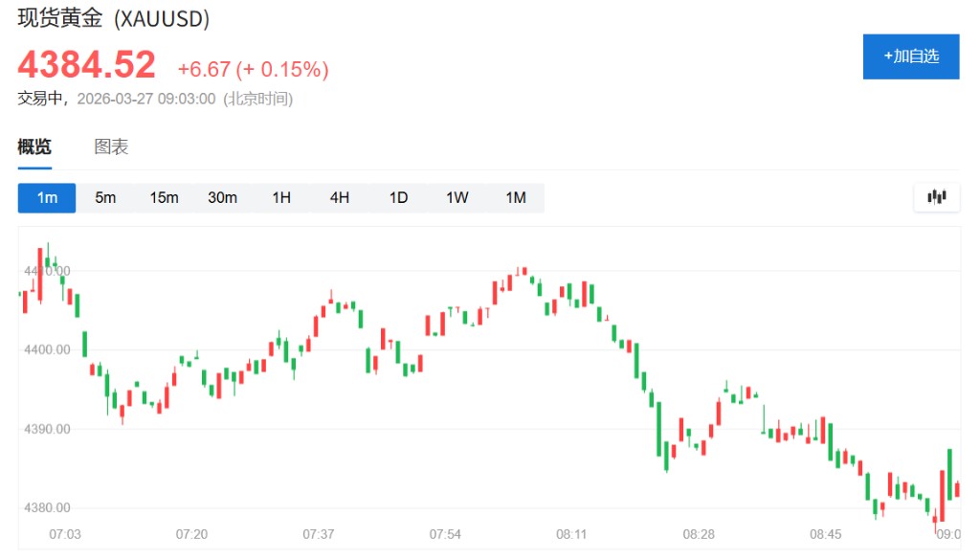Viewport: 980px width, 560px height.
Task: Click the current price 4384.52
Action: (87, 65)
